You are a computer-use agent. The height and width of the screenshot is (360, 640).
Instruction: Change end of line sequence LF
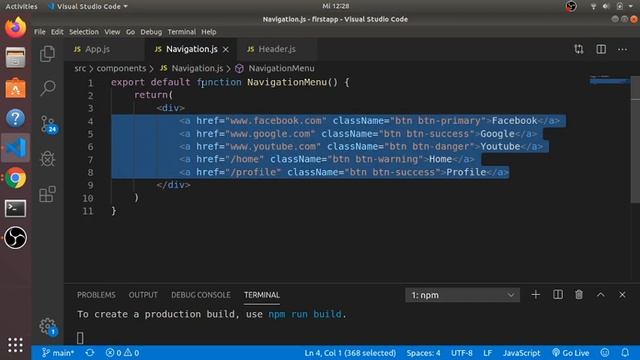click(487, 353)
